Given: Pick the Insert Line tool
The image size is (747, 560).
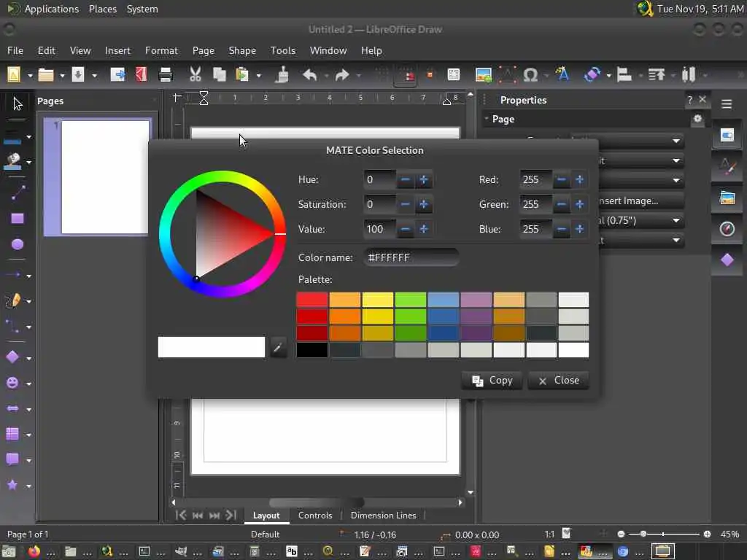Looking at the screenshot, I should (x=18, y=192).
